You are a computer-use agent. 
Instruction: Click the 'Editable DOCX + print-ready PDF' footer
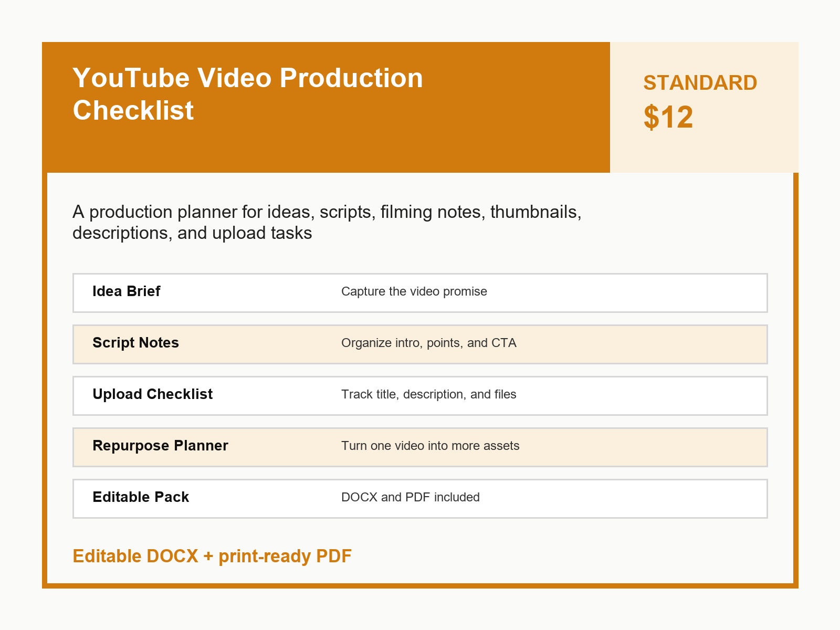click(212, 556)
